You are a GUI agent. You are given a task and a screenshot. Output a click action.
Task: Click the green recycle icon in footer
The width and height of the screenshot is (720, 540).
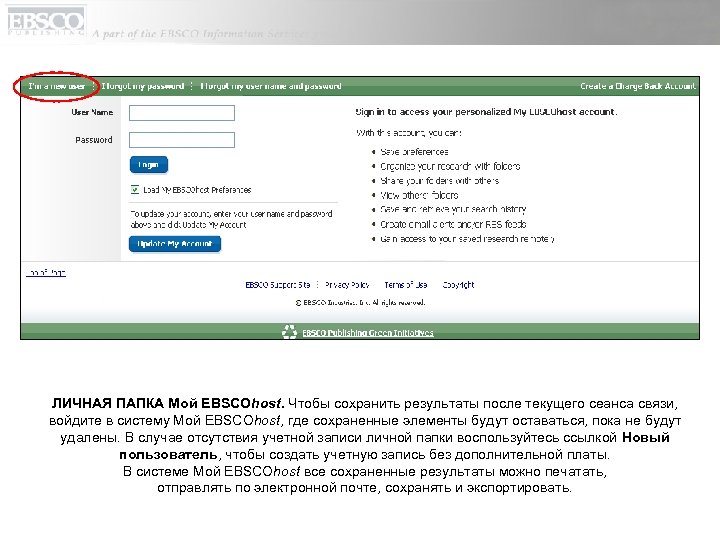pos(289,332)
